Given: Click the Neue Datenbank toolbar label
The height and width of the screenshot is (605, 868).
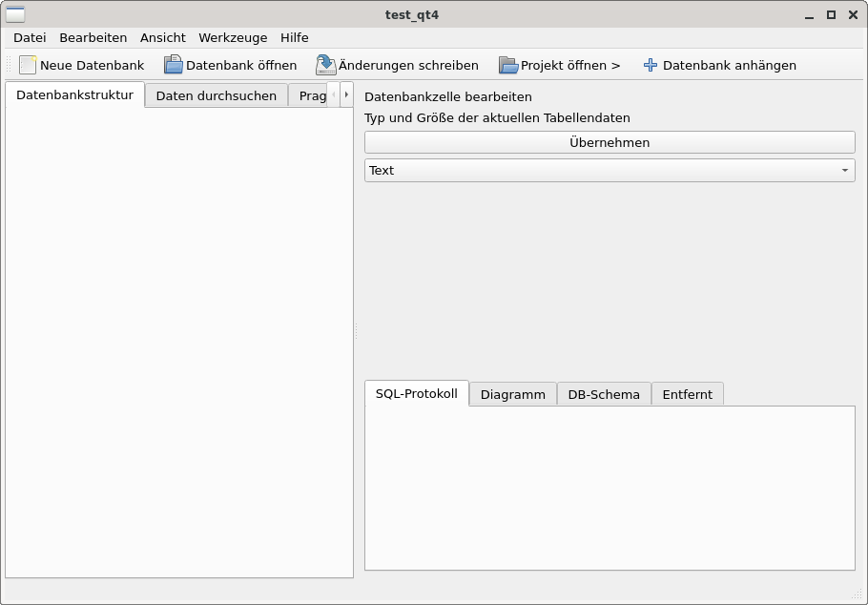Looking at the screenshot, I should pyautogui.click(x=92, y=66).
